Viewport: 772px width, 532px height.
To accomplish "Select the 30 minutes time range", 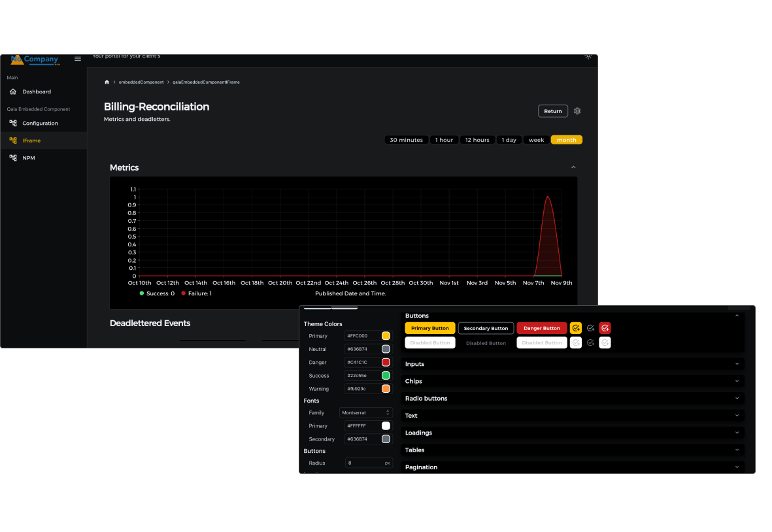I will [406, 140].
